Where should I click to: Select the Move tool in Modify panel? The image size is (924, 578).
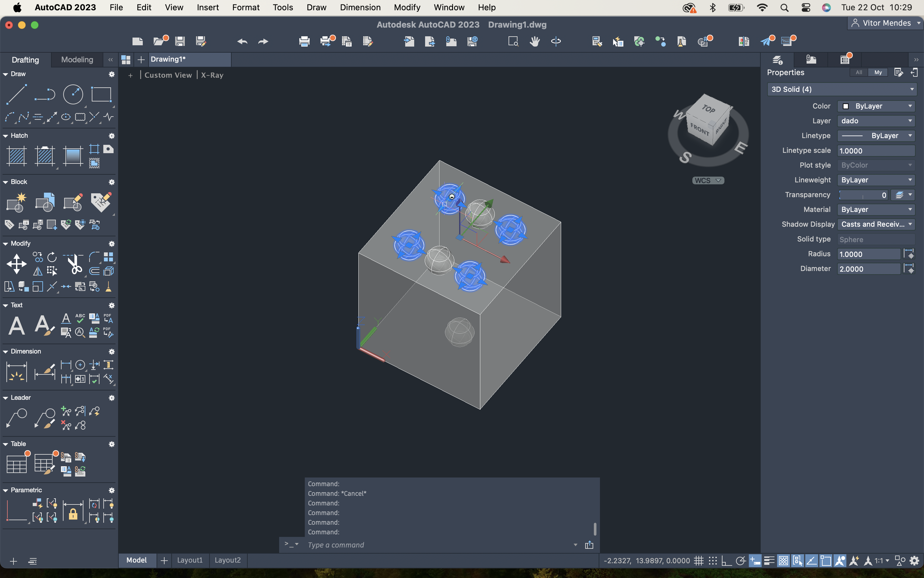16,264
